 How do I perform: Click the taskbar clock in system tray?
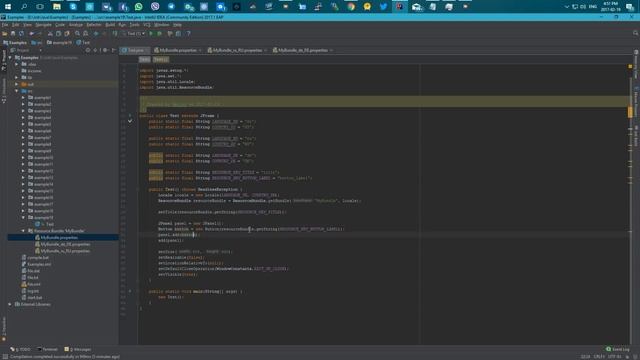coord(611,6)
